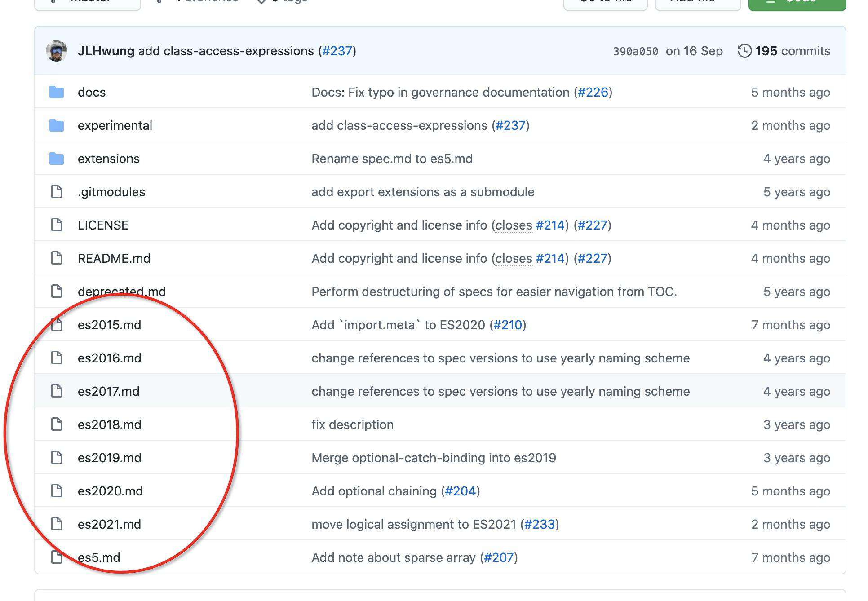Open es2019.md file
Viewport: 868px width, 601px height.
pyautogui.click(x=110, y=458)
